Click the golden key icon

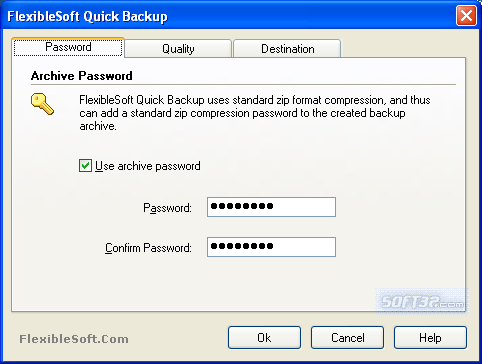pos(42,104)
